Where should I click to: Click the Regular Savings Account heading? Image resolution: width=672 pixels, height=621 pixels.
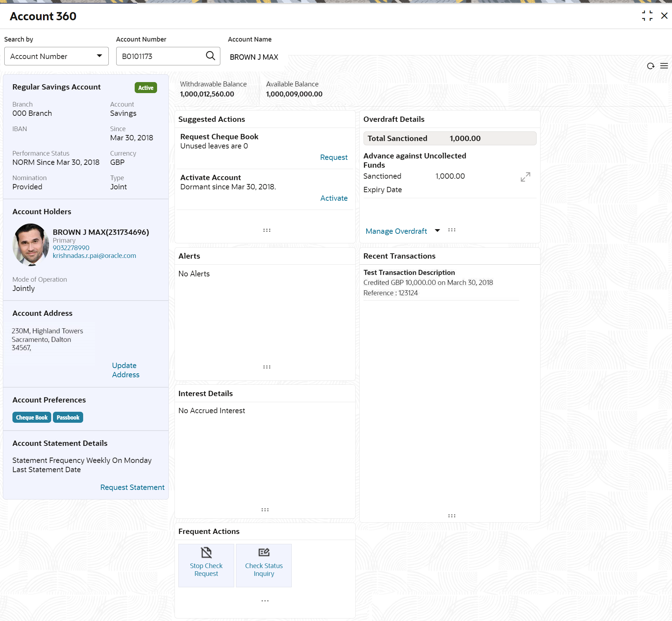(56, 87)
